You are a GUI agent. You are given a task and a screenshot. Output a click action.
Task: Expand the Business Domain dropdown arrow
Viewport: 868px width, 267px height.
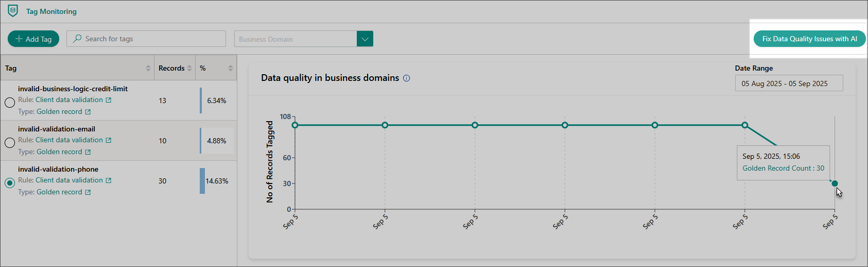(x=364, y=39)
